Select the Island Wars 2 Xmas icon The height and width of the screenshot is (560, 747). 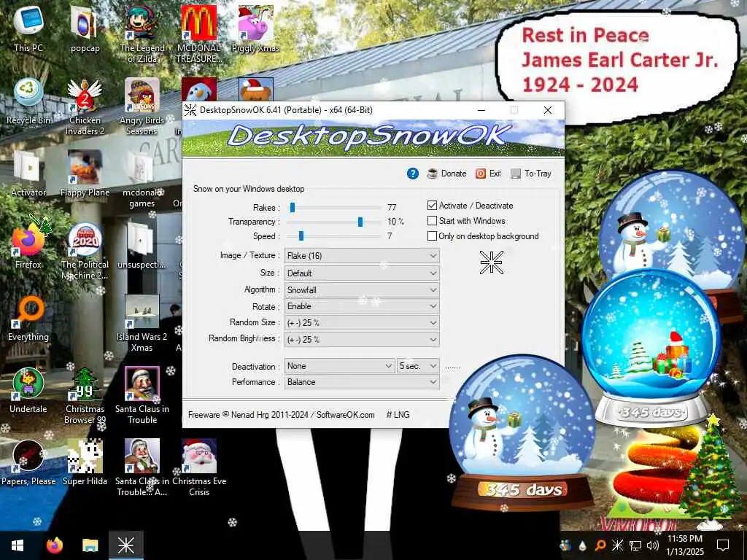142,323
